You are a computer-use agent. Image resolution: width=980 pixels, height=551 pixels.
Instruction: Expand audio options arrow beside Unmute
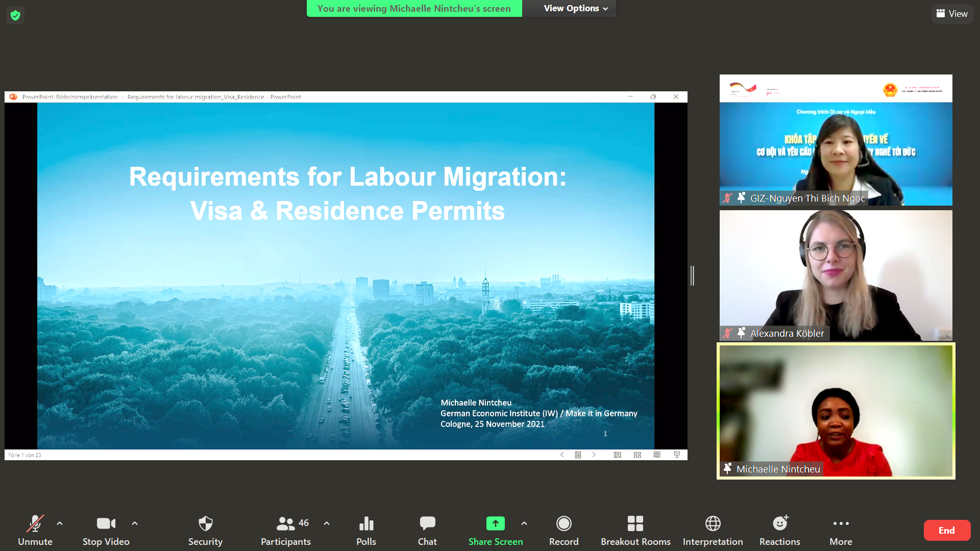coord(60,523)
